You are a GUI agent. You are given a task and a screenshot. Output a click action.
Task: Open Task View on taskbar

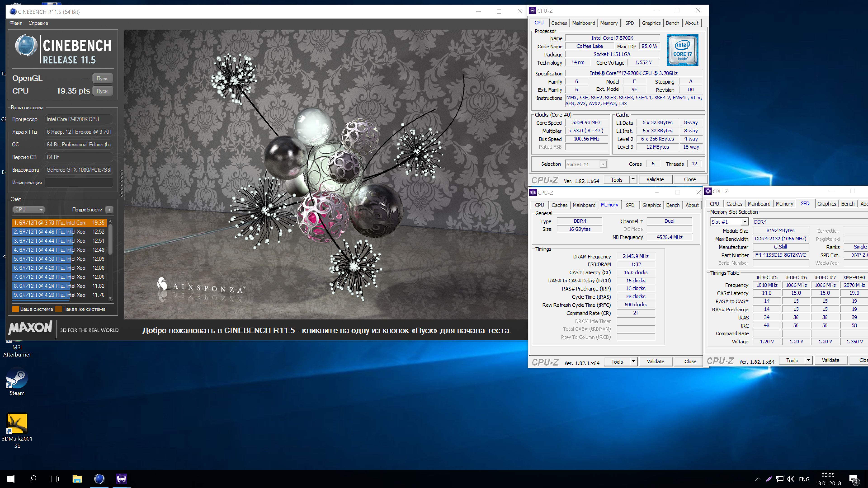click(54, 479)
